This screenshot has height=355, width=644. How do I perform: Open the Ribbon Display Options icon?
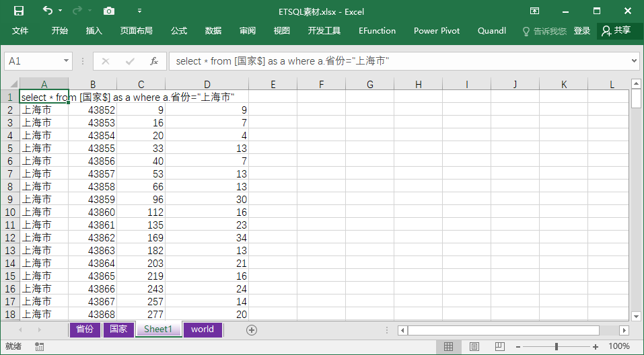[x=534, y=11]
